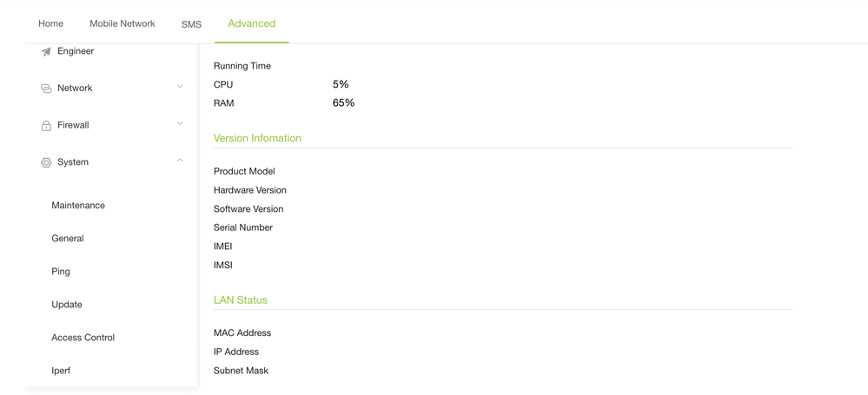The height and width of the screenshot is (395, 868).
Task: Select the Engineer sidebar item
Action: (76, 51)
